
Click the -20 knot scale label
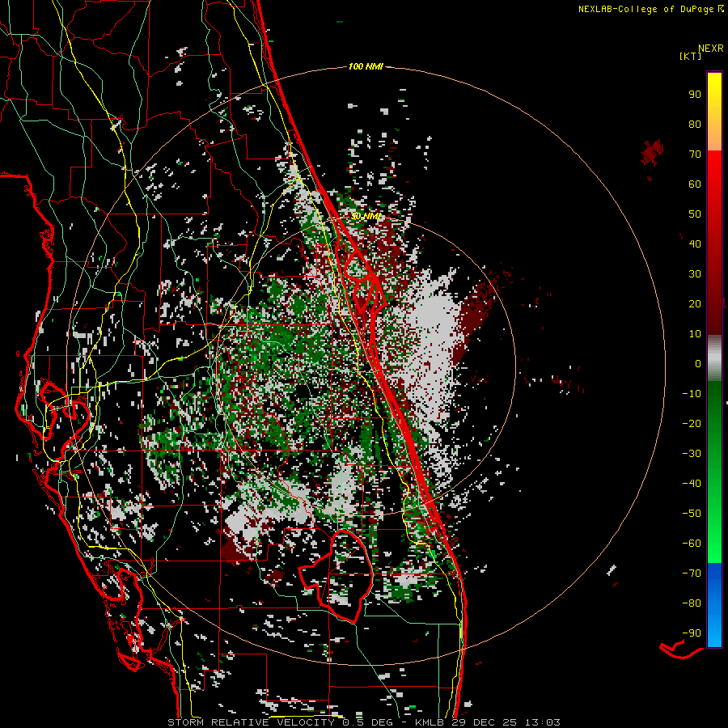(x=692, y=424)
